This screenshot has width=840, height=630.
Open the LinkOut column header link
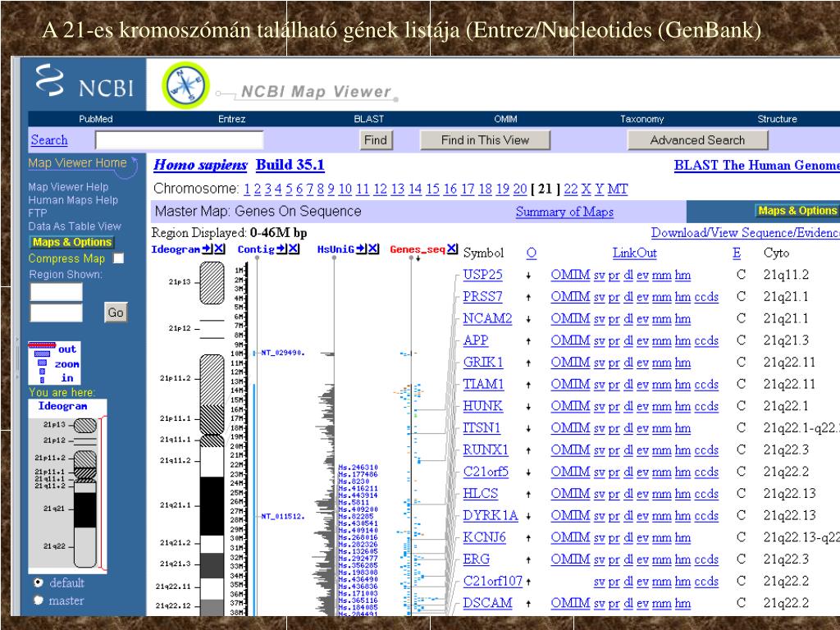634,253
